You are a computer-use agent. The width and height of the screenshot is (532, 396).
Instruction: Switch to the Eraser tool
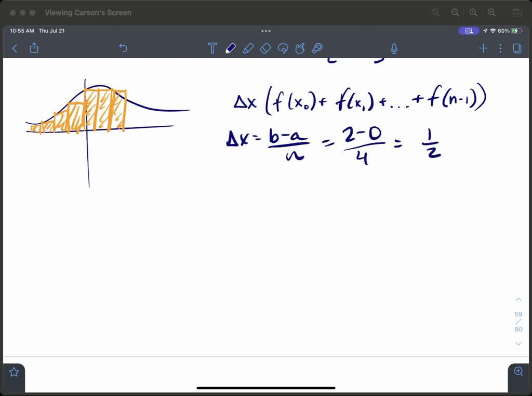265,48
